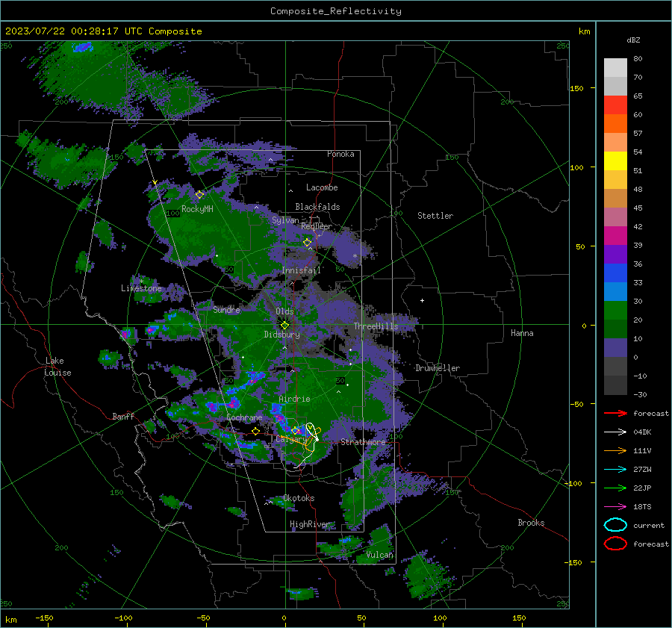Click the Didsbury label

click(x=281, y=335)
